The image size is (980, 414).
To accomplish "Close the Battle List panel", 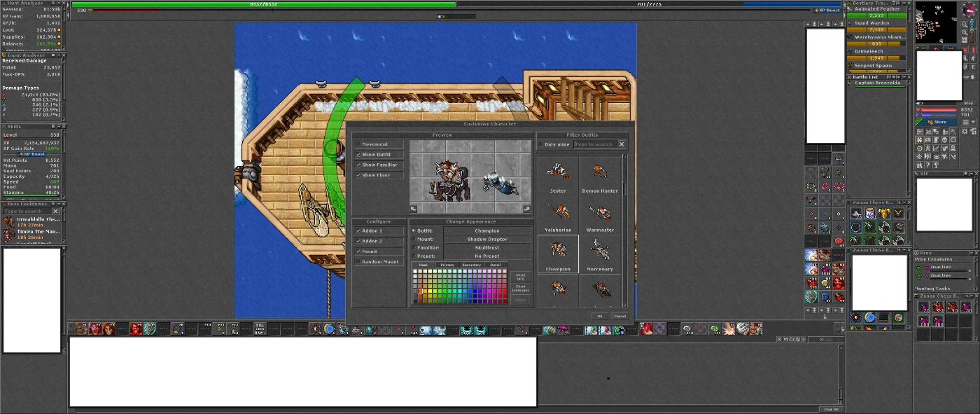I will point(909,76).
